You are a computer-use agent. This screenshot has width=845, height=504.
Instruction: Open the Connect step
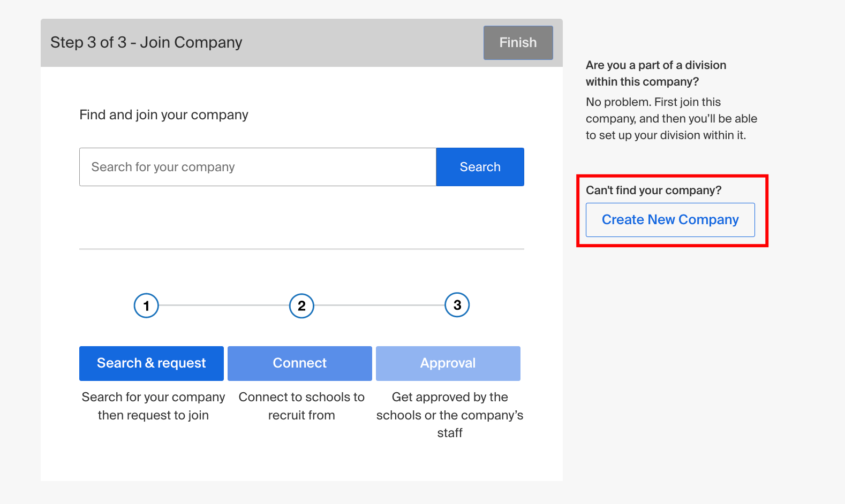click(x=300, y=363)
